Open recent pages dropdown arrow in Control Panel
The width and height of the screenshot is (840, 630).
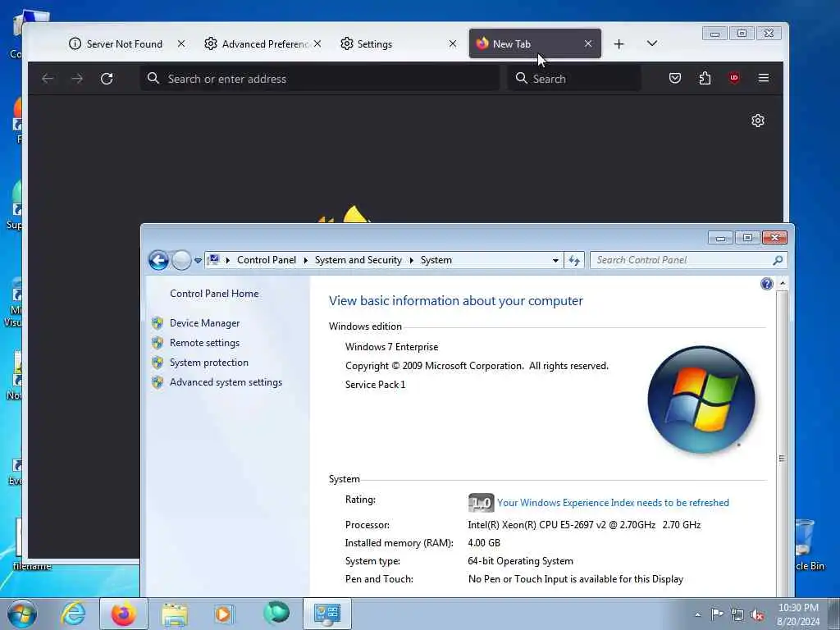click(198, 260)
